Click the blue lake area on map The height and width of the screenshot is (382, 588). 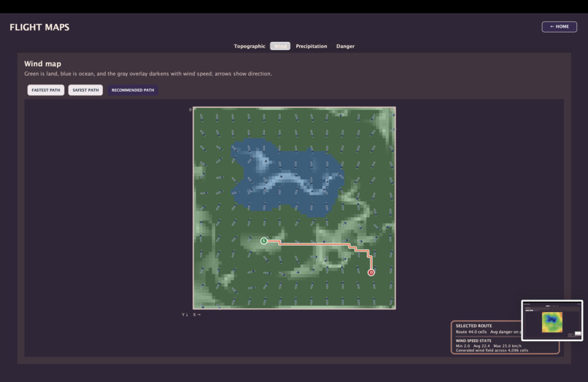coord(289,178)
